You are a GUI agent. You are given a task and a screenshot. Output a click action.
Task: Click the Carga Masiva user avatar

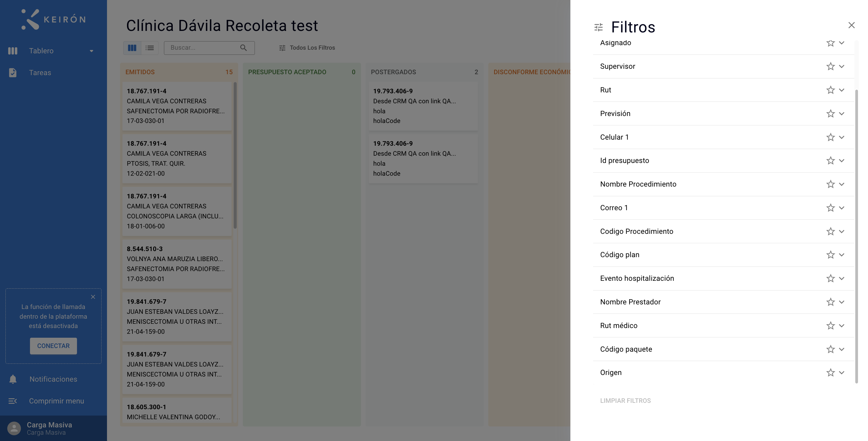point(14,428)
